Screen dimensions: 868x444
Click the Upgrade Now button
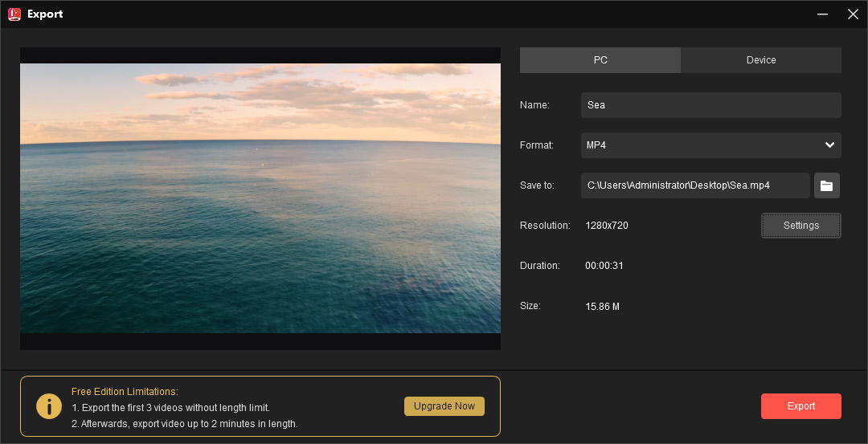444,406
